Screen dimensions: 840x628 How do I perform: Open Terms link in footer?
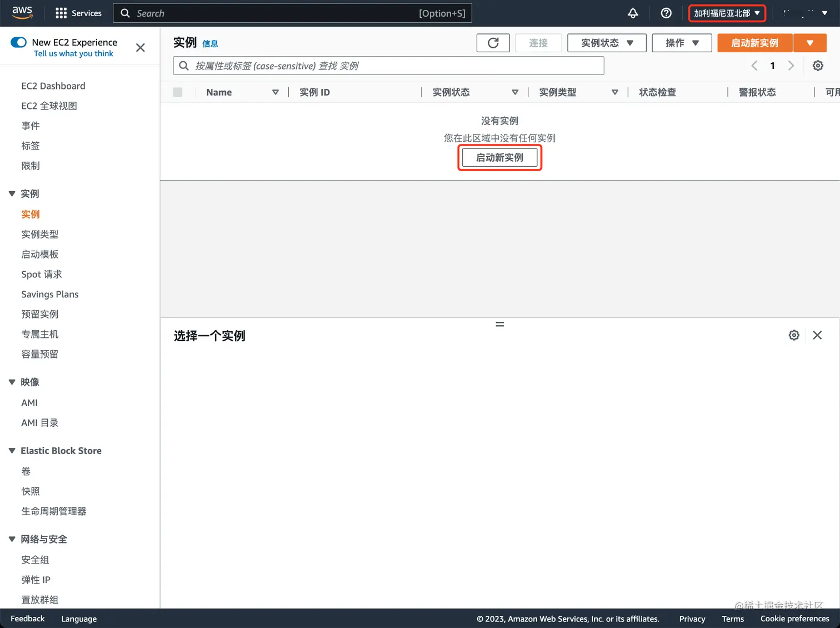click(733, 619)
